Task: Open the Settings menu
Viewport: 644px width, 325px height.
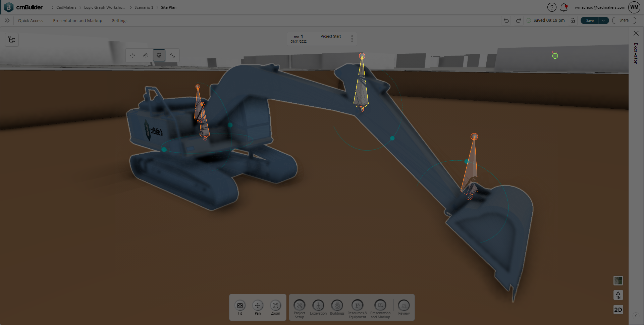Action: pyautogui.click(x=119, y=20)
